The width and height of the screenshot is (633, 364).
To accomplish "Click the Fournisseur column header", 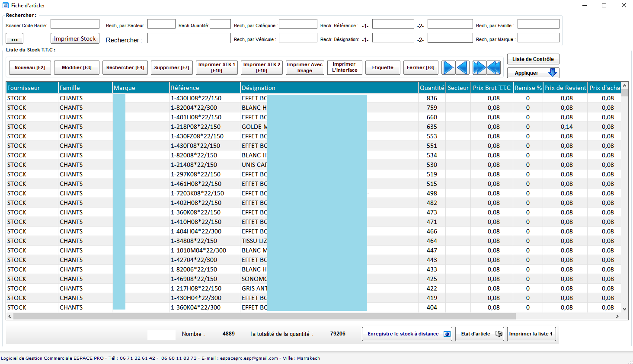I will [x=32, y=88].
